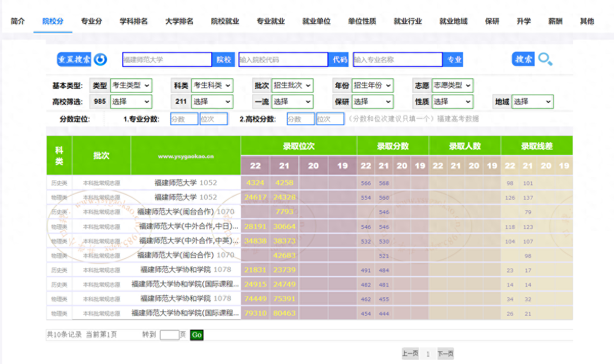The height and width of the screenshot is (364, 614).
Task: Click the 专业分数 分数 input box
Action: click(x=184, y=119)
